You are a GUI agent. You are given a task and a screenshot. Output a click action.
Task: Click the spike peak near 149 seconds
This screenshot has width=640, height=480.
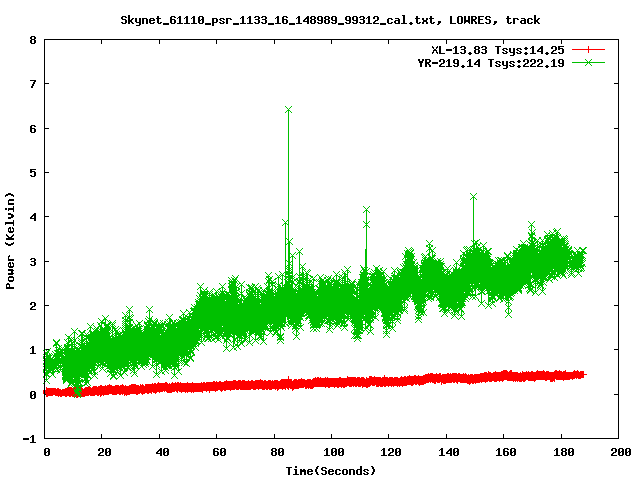pyautogui.click(x=473, y=197)
